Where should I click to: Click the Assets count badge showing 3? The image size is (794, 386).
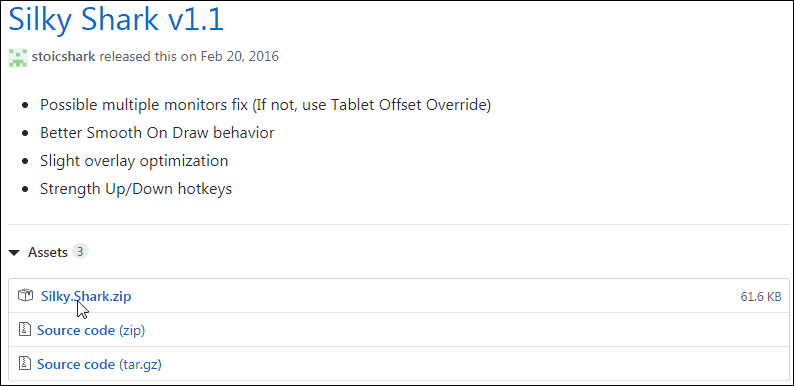(x=80, y=251)
